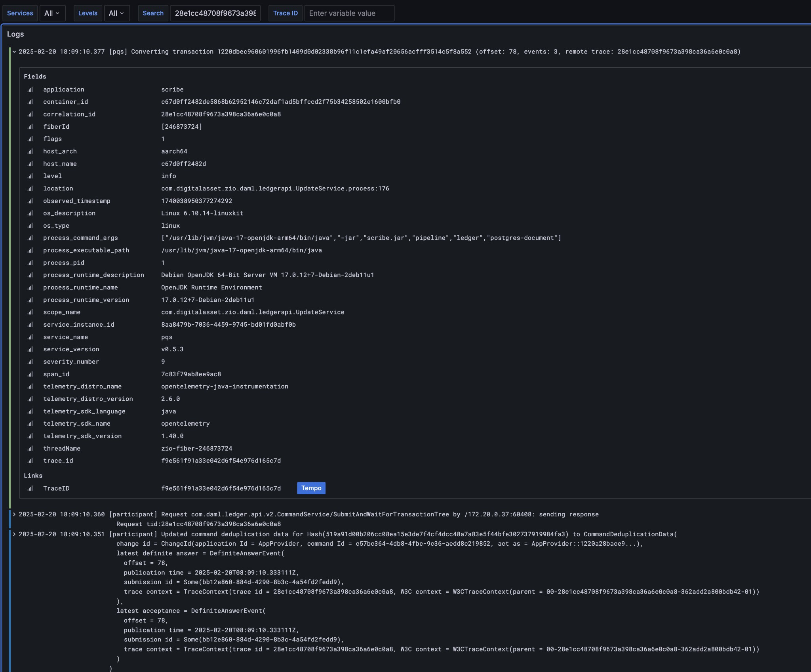Collapse the expanded pqs log entry

click(x=14, y=51)
